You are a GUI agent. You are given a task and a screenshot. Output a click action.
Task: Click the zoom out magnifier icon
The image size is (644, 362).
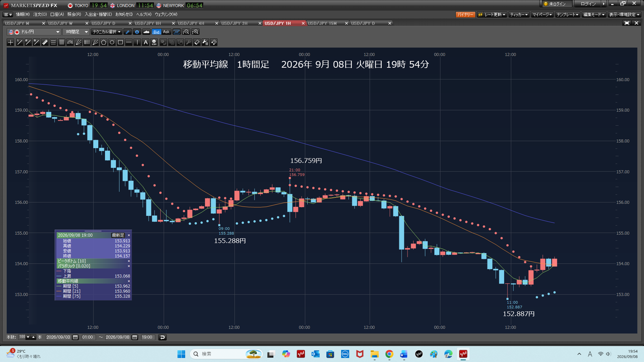(186, 32)
